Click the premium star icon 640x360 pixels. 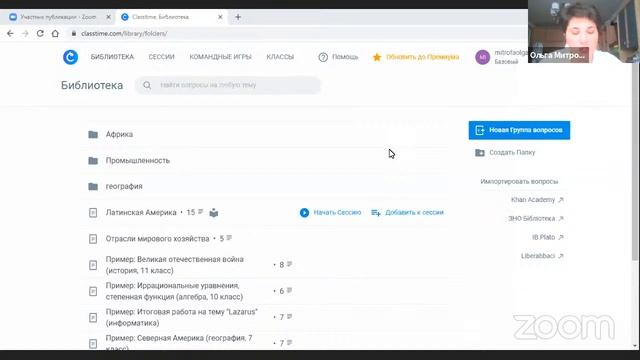377,57
